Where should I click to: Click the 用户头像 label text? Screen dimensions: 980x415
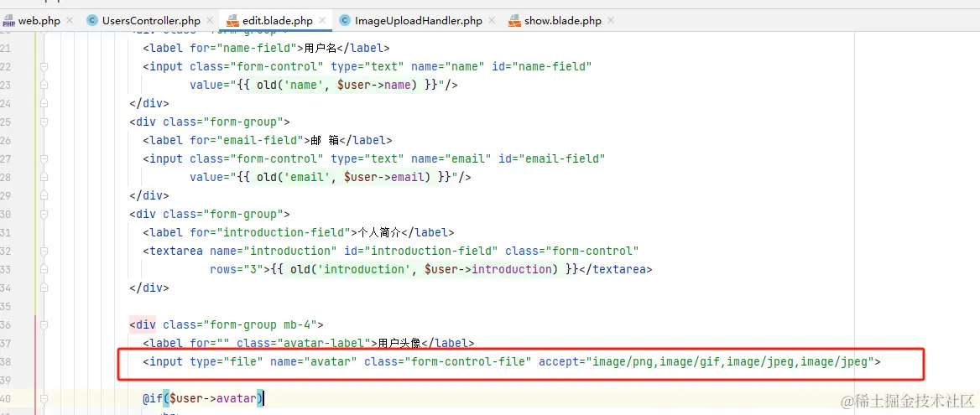[x=400, y=343]
